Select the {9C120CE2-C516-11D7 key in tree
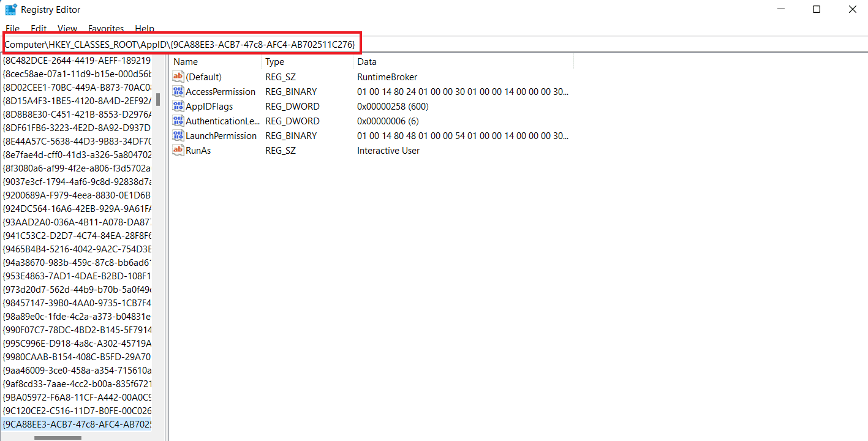Viewport: 868px width, 441px height. 77,410
